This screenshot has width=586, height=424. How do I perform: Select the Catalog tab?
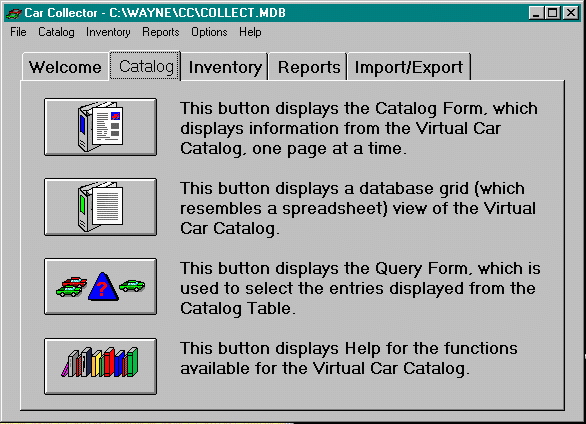pos(146,66)
